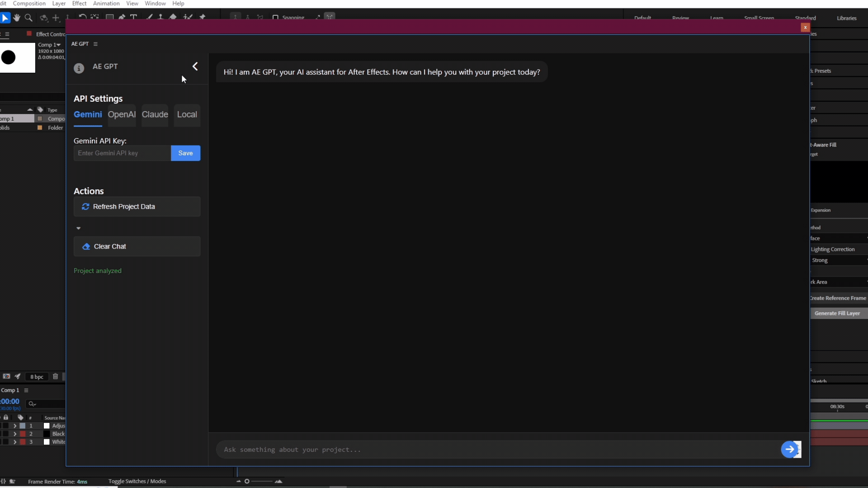Select the Pen tool
The width and height of the screenshot is (868, 488).
[x=122, y=17]
